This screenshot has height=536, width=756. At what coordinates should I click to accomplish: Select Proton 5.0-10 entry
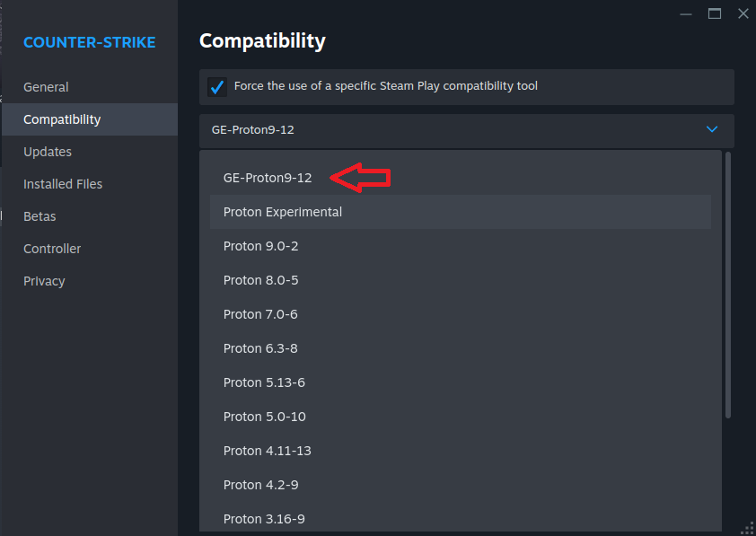(264, 417)
